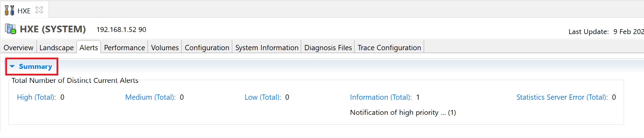
Task: View the Diagnosis Files tab
Action: pos(328,47)
